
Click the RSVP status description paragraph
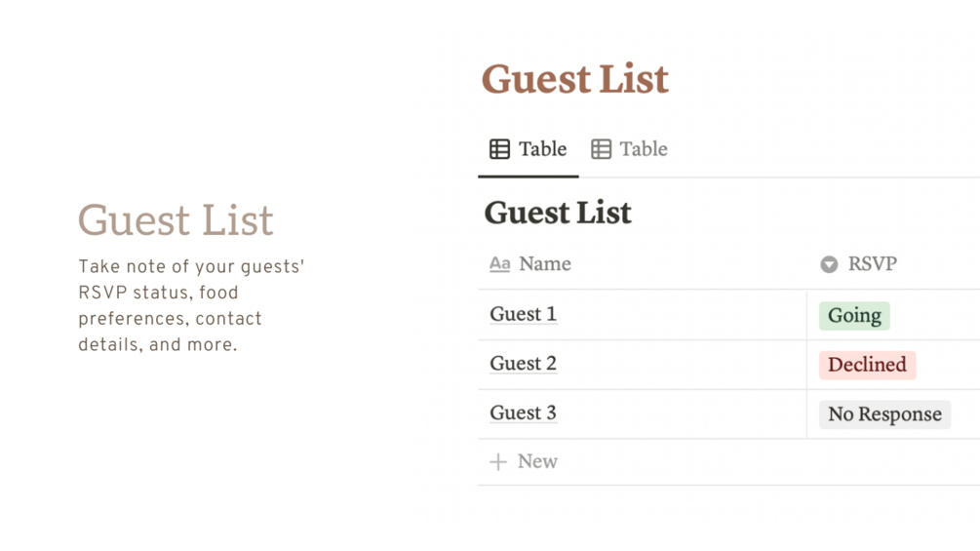click(191, 306)
